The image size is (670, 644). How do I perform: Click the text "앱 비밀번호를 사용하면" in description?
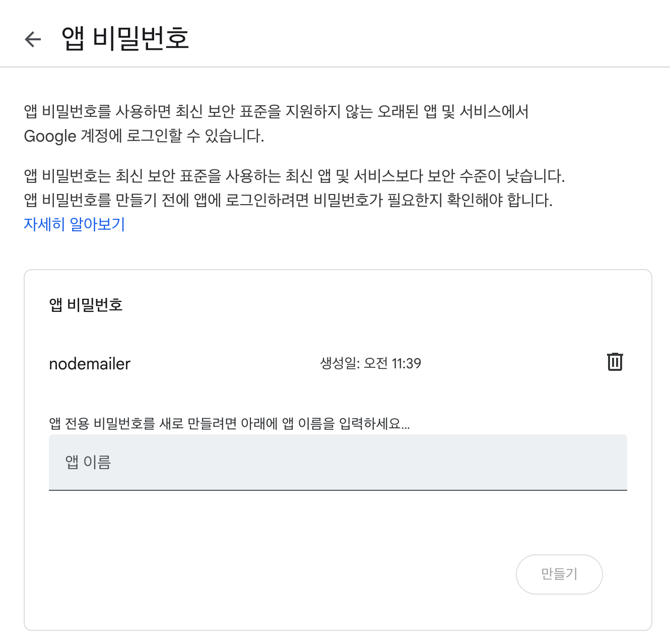(x=98, y=111)
